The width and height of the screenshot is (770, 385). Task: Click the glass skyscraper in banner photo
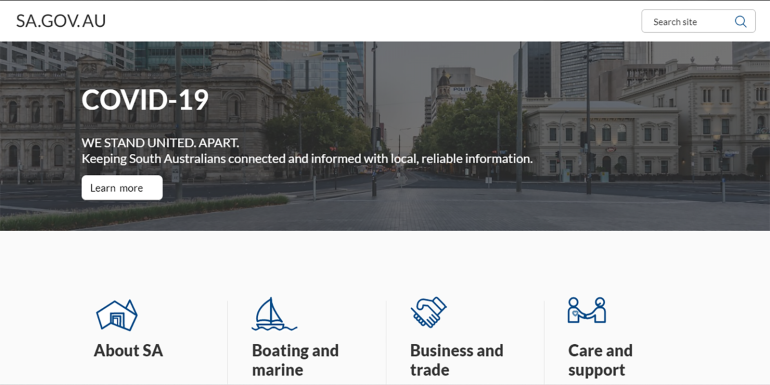pyautogui.click(x=584, y=69)
